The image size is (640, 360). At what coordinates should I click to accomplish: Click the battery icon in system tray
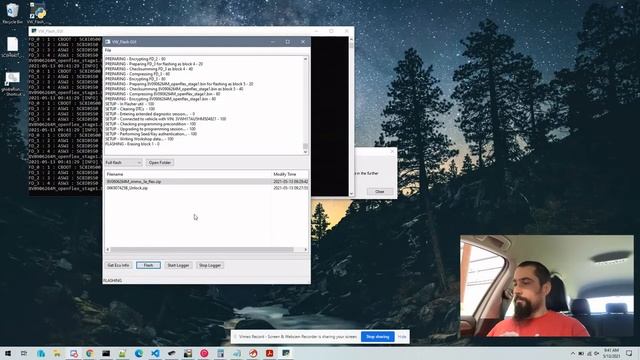(x=581, y=353)
